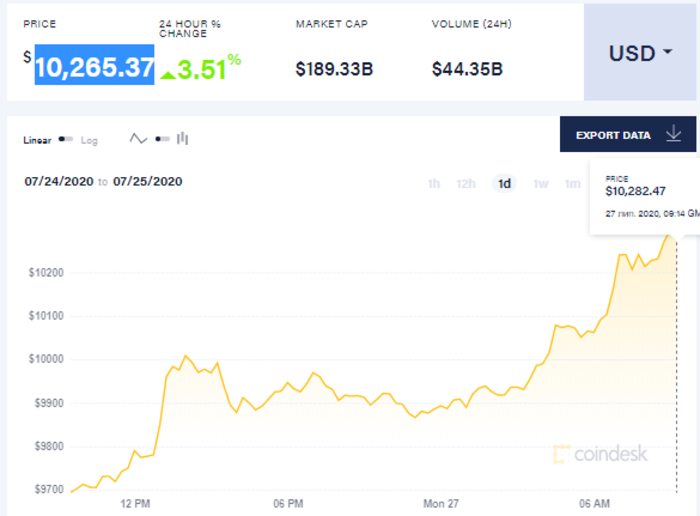Toggle the Linear/Log scale switch

[66, 140]
